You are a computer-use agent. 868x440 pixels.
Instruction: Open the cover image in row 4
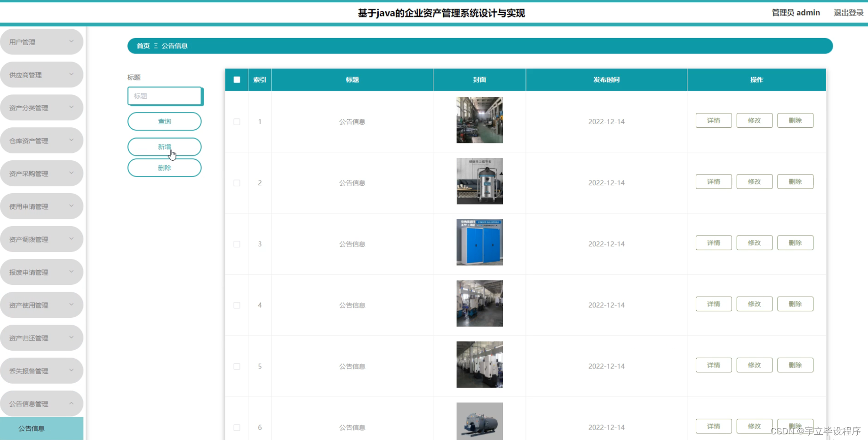[479, 303]
